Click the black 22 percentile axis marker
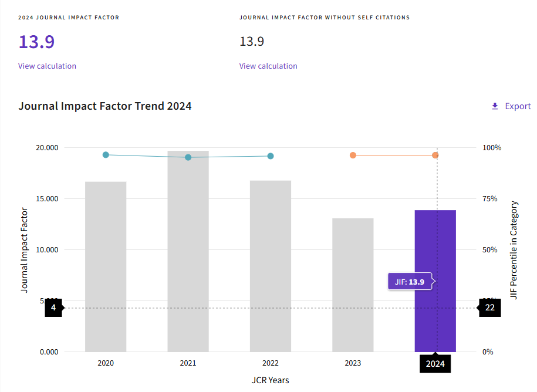 [489, 307]
